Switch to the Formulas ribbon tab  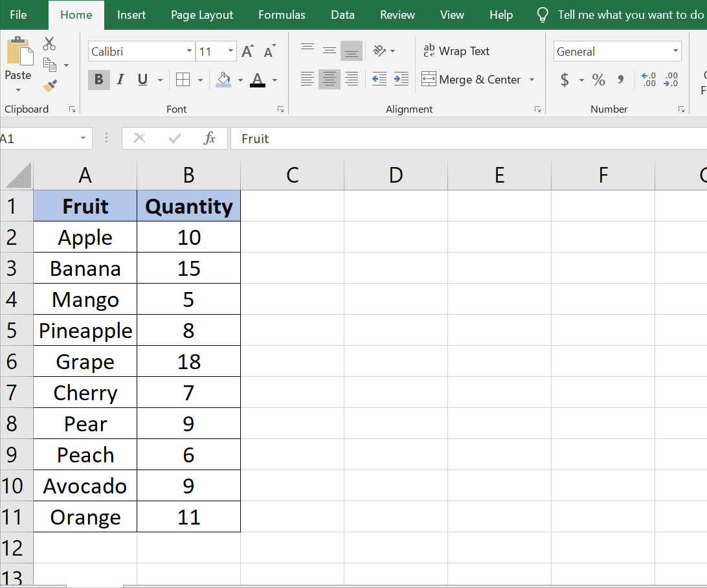282,14
